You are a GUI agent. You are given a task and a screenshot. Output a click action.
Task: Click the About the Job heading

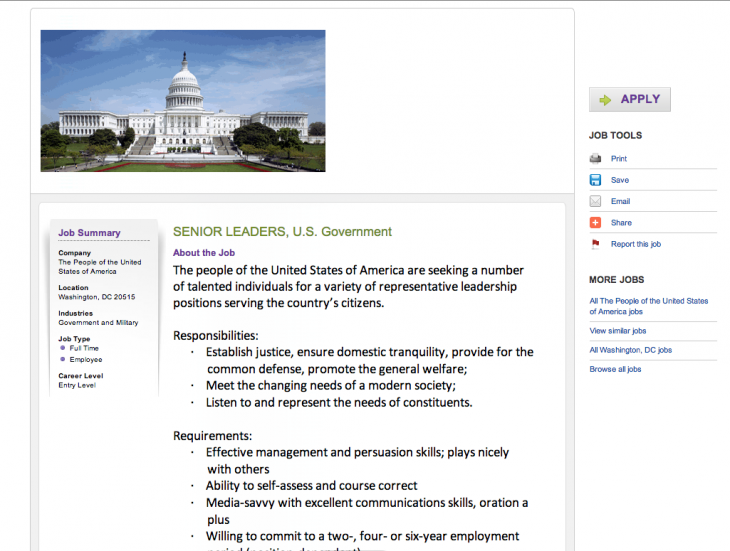coord(204,253)
